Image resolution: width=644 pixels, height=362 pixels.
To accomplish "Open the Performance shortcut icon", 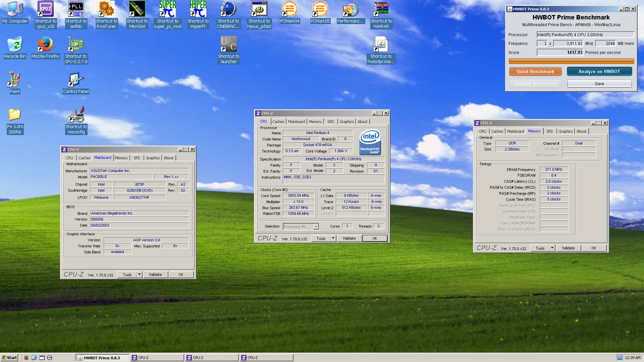I will click(351, 12).
